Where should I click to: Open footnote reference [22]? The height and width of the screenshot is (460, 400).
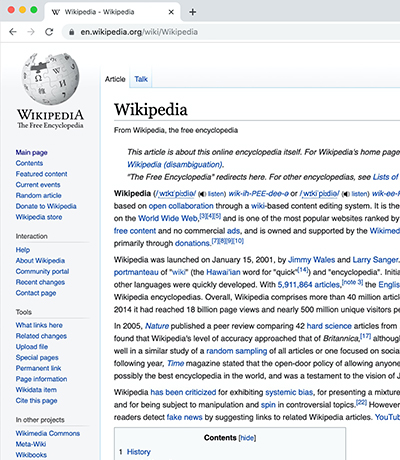point(361,403)
